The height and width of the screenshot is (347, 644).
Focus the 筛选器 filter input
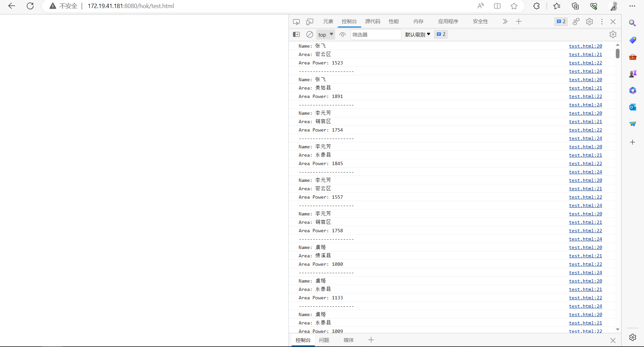click(375, 35)
